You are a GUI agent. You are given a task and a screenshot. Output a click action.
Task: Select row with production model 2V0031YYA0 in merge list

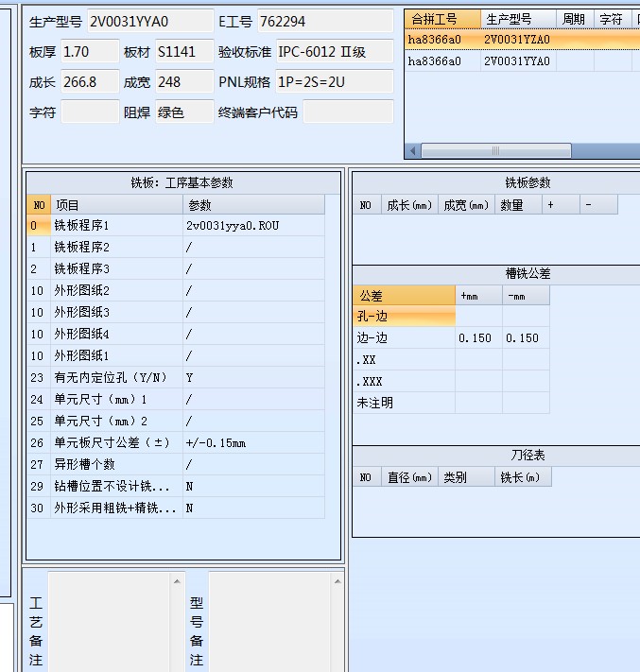522,61
